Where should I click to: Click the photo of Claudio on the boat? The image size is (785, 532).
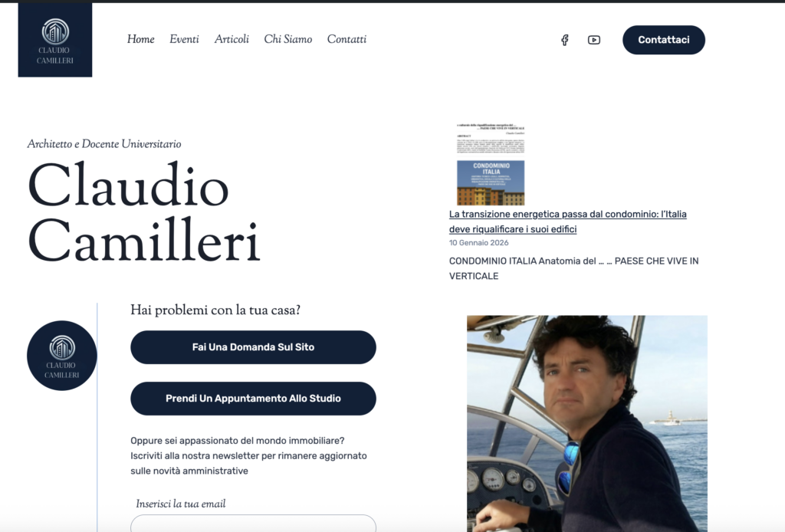tap(587, 422)
